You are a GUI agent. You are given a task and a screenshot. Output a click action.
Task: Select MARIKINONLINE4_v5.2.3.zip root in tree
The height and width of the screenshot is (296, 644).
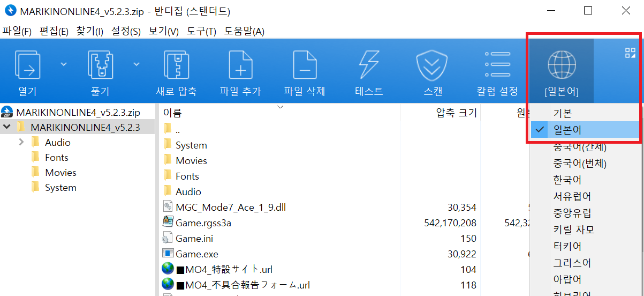pyautogui.click(x=78, y=112)
